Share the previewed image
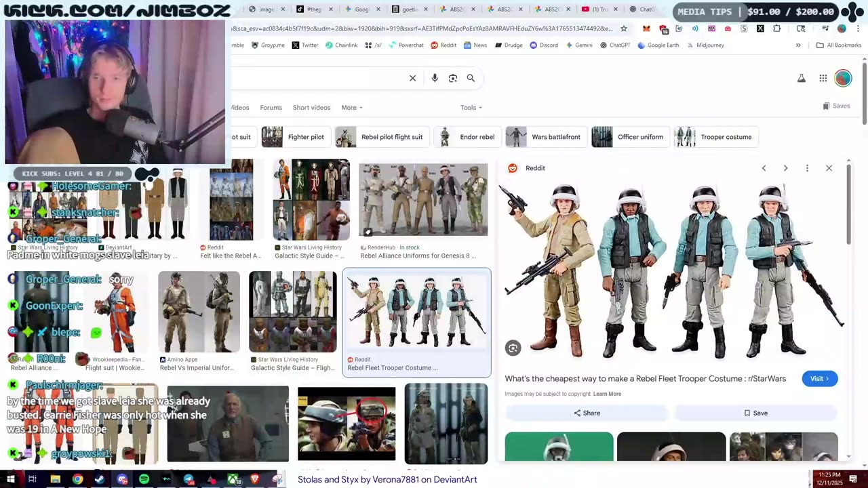Viewport: 868px width, 488px height. click(587, 413)
